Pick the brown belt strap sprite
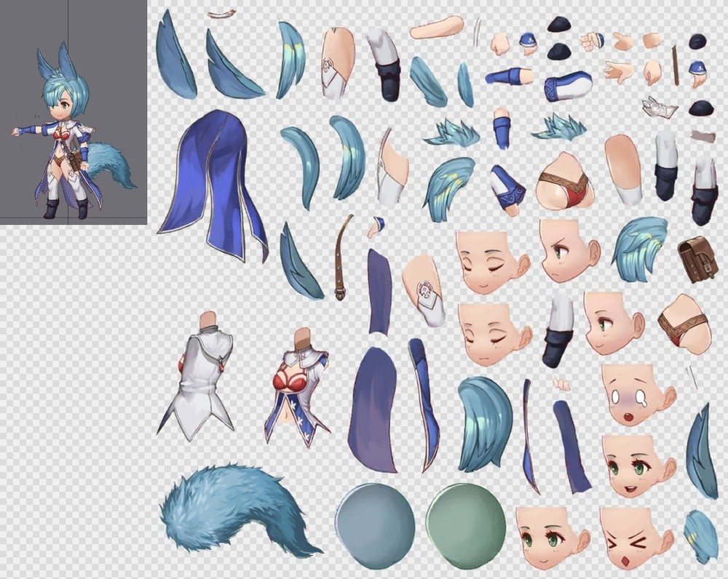Image resolution: width=728 pixels, height=579 pixels. click(x=343, y=257)
